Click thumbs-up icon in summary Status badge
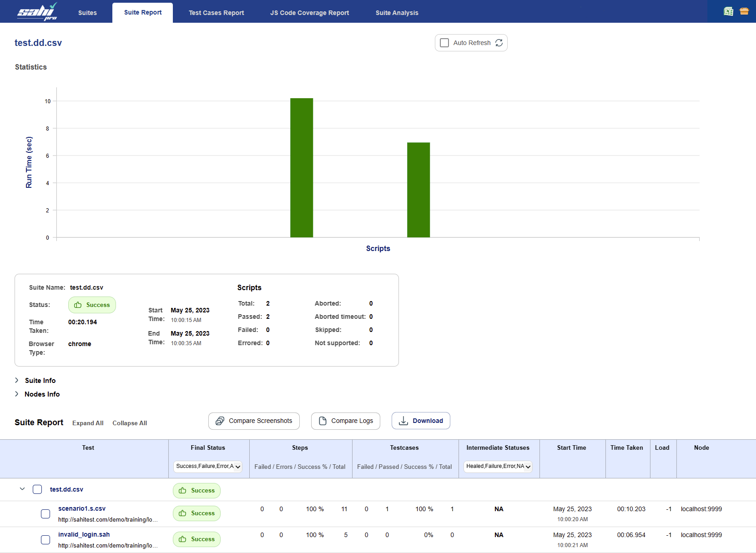Viewport: 756px width, 553px height. 78,305
